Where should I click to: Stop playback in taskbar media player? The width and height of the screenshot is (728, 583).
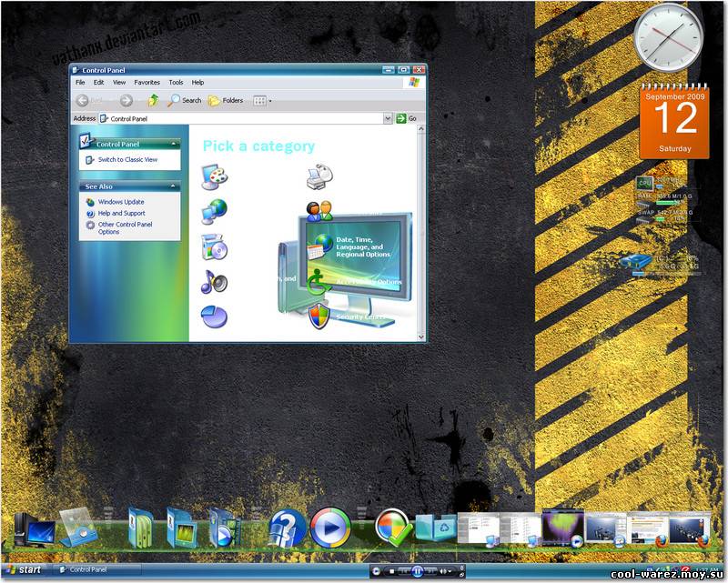click(x=392, y=571)
